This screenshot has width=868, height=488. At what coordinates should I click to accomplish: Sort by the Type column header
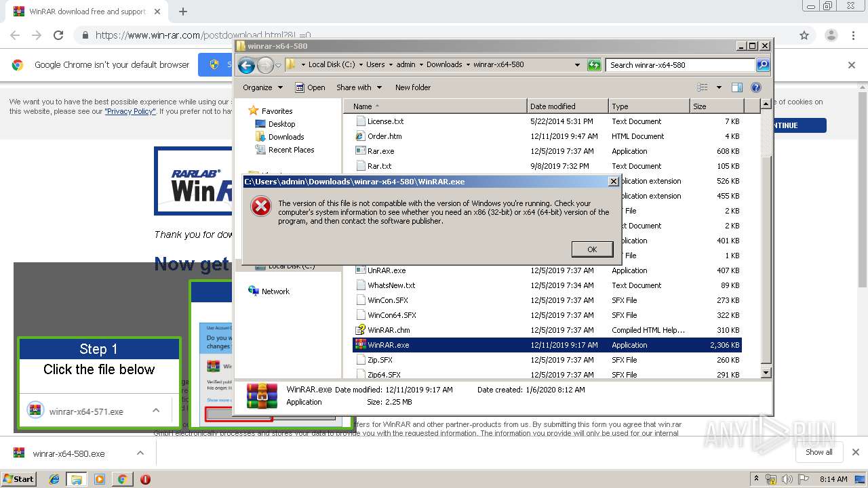pos(649,106)
